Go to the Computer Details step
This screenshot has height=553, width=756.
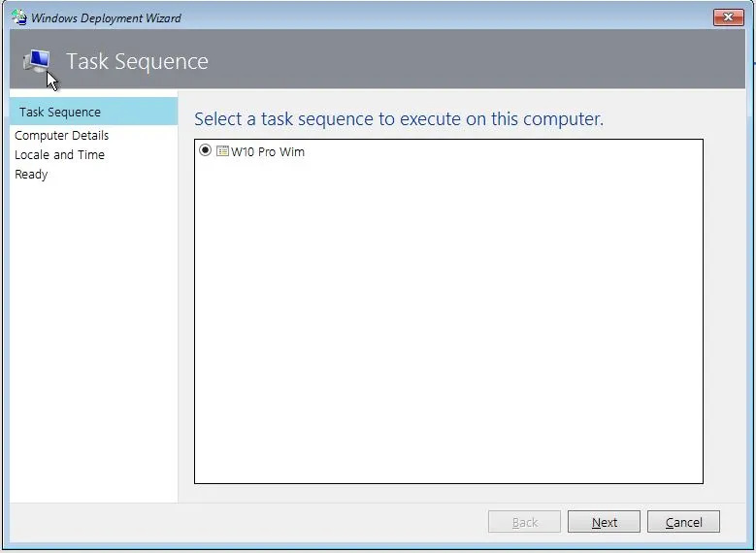pos(62,136)
